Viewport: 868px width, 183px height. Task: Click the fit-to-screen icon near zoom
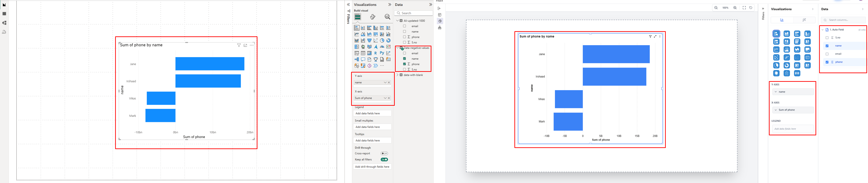(744, 8)
